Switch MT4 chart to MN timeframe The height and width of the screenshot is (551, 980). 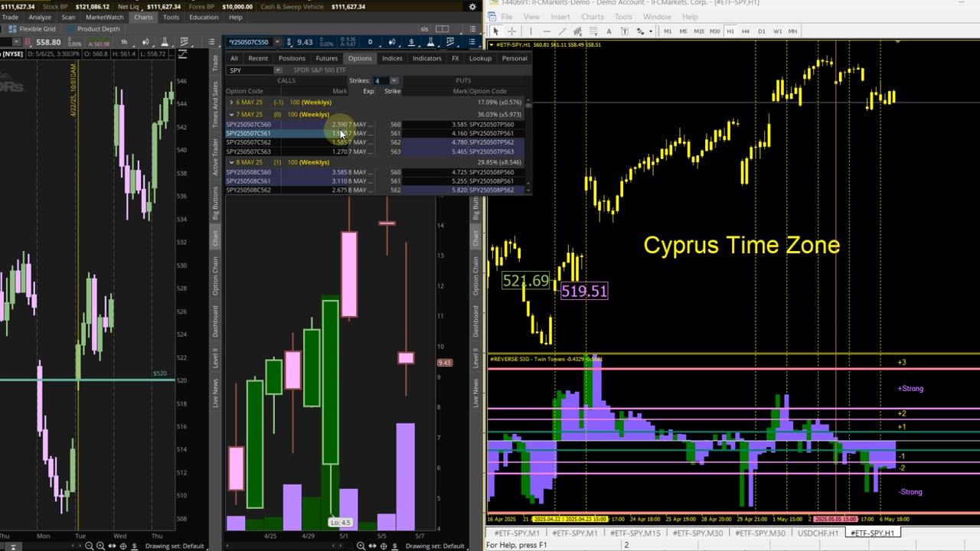(793, 31)
